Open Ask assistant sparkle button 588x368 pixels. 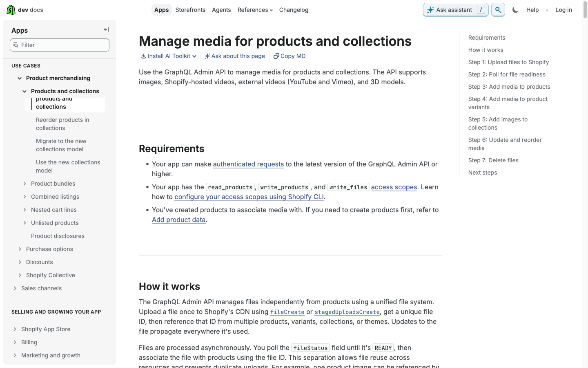(x=456, y=10)
